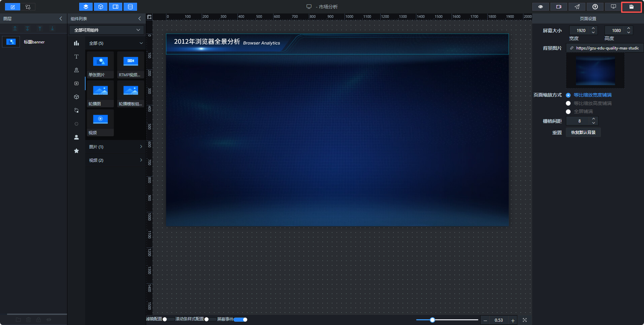Select the text category icon in sidebar
This screenshot has height=325, width=644.
[76, 57]
